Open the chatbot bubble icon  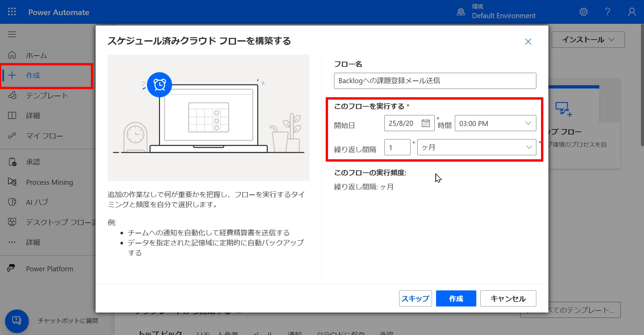[17, 321]
